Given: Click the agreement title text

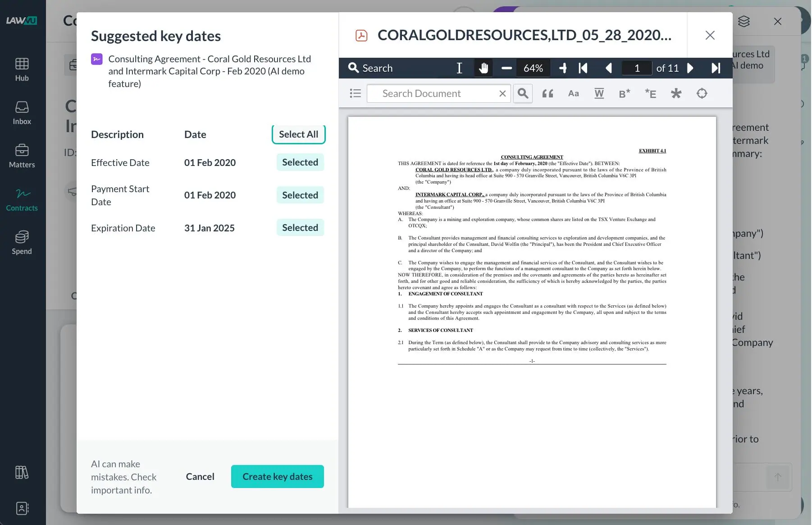Looking at the screenshot, I should [210, 71].
